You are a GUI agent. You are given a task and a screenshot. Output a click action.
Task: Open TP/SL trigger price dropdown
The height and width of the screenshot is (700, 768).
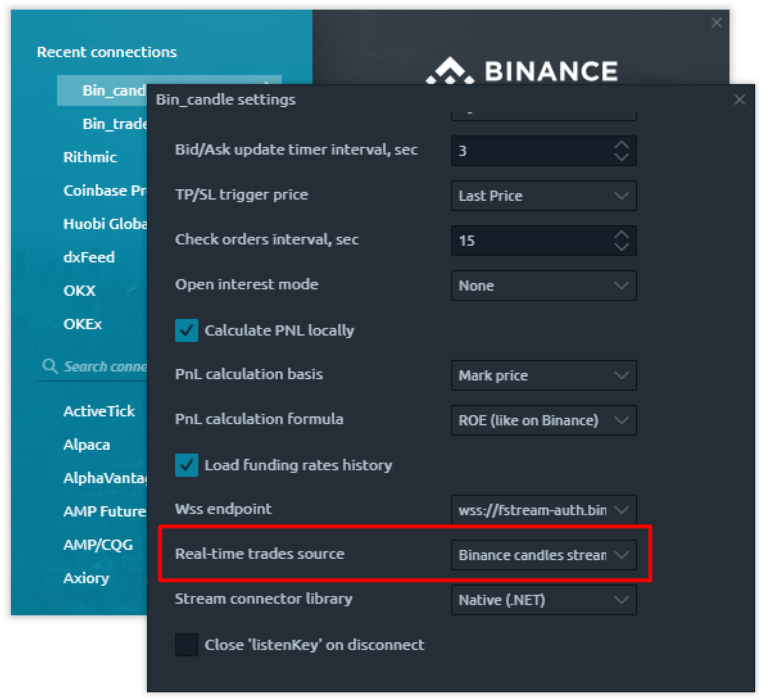tap(543, 196)
